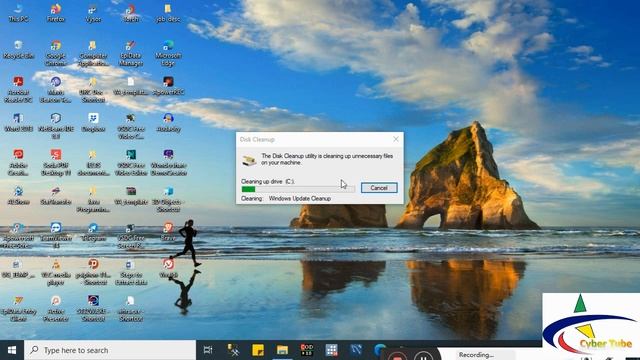This screenshot has height=360, width=640.
Task: Open the Vysor desktop shortcut
Action: point(93,13)
